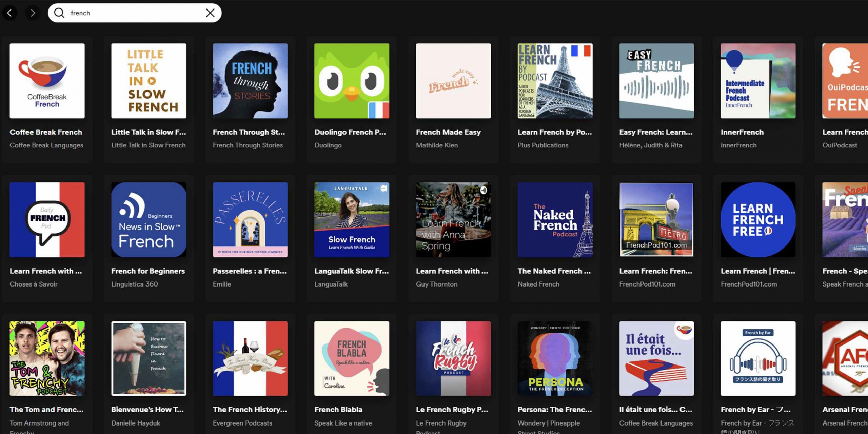Click the 'French Blabla' title
Image resolution: width=868 pixels, height=434 pixels.
(338, 410)
